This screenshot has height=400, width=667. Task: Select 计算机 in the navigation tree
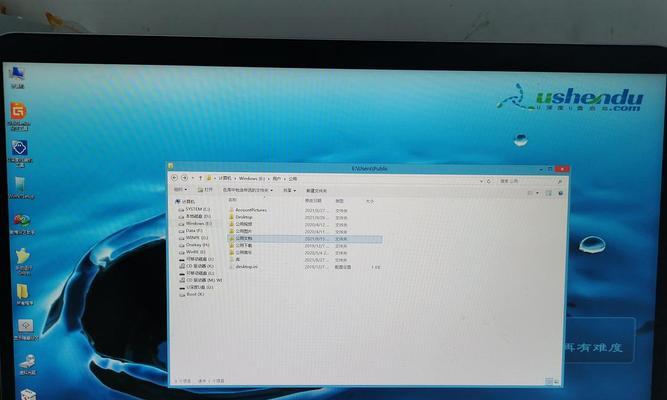point(185,201)
